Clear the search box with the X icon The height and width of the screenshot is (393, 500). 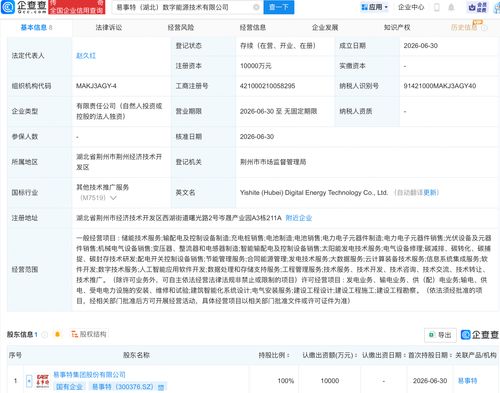[x=256, y=7]
